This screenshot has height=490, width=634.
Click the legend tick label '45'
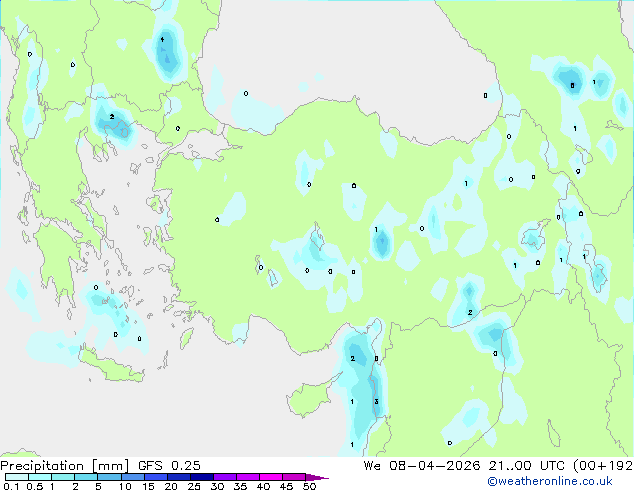tap(286, 486)
